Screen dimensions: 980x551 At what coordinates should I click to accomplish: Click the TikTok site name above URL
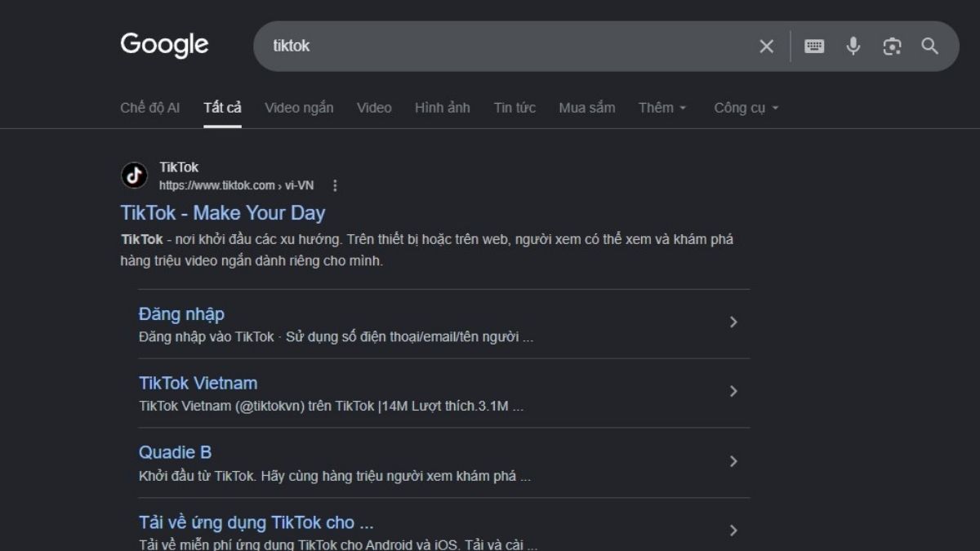pos(179,167)
